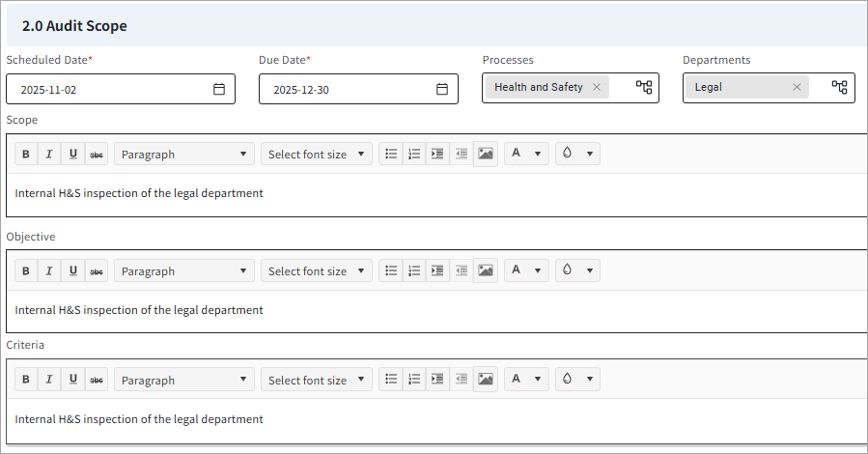Decrease indent in Scope editor
868x454 pixels.
(x=462, y=154)
